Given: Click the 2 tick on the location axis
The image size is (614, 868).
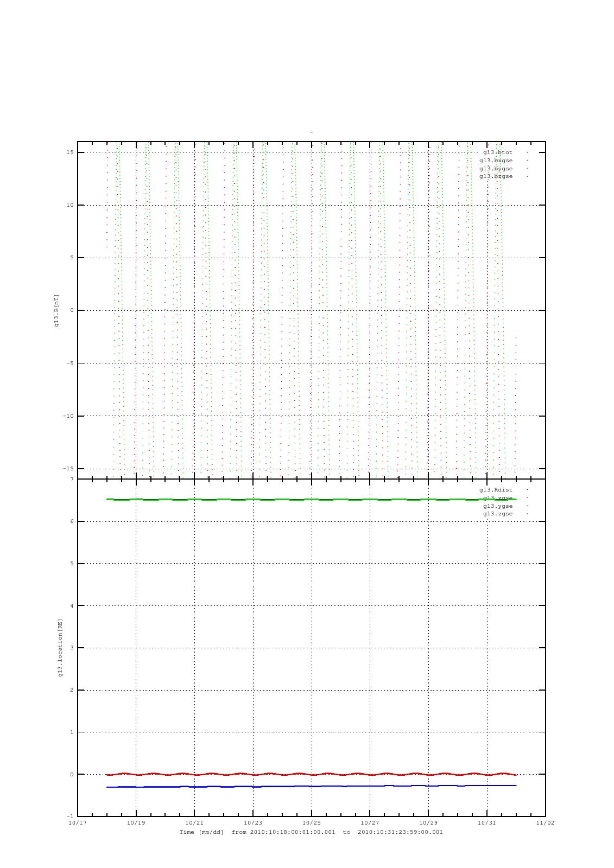Looking at the screenshot, I should tap(72, 691).
